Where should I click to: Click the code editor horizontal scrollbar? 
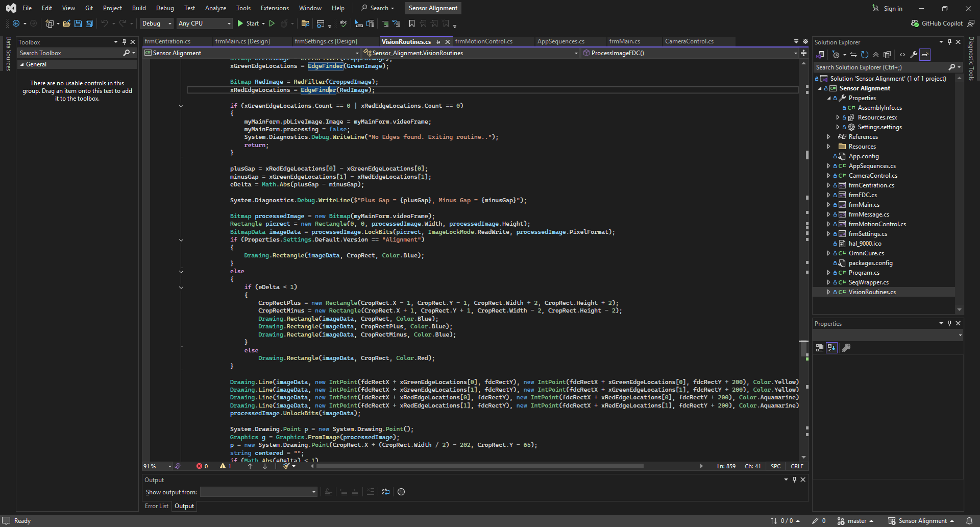pos(480,466)
